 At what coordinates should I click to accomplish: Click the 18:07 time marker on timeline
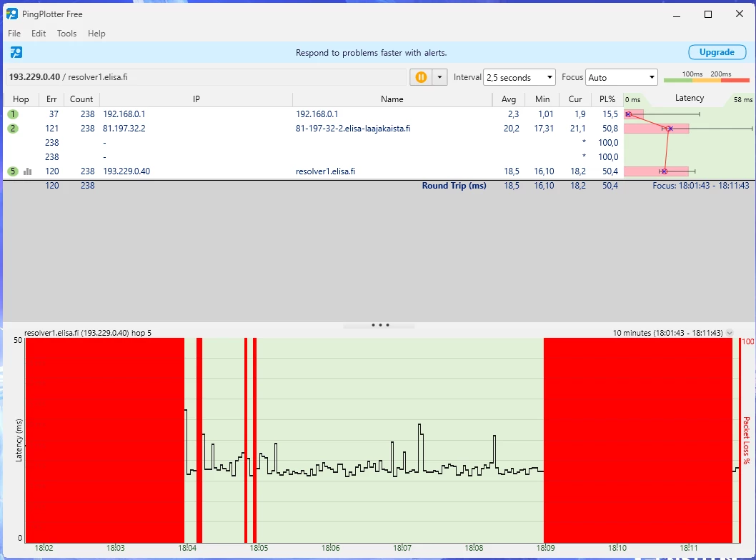click(402, 548)
